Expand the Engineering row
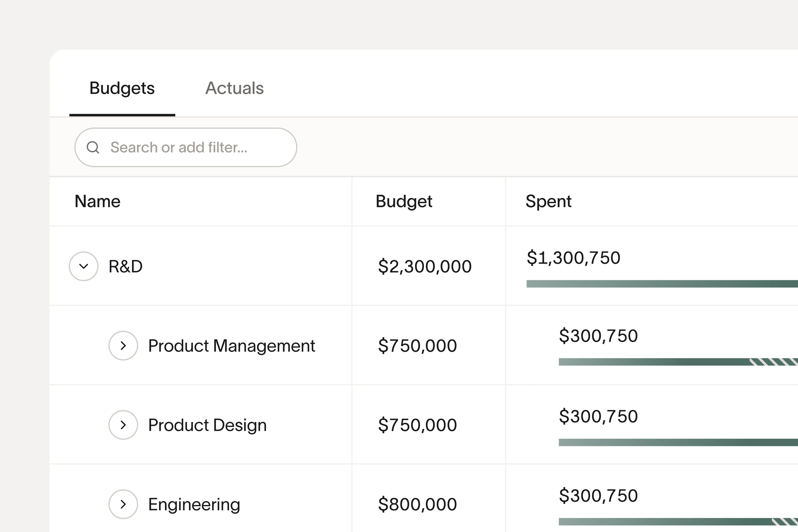Viewport: 798px width, 532px height. point(123,504)
